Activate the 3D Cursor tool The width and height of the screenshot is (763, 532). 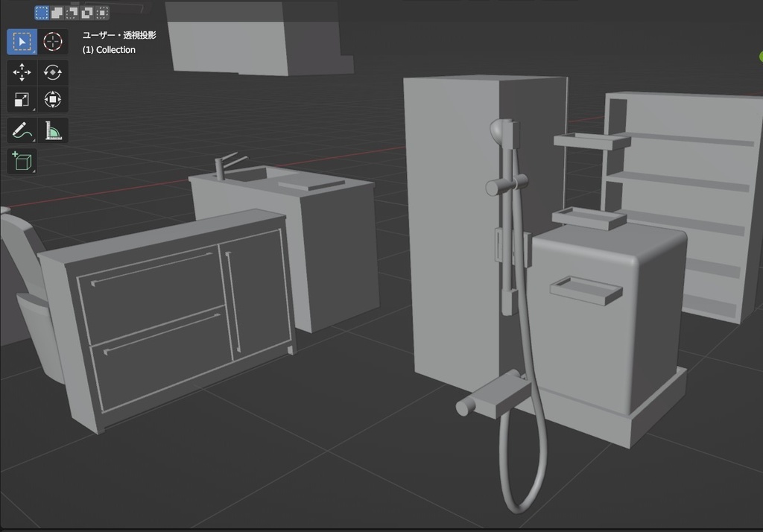pyautogui.click(x=53, y=42)
